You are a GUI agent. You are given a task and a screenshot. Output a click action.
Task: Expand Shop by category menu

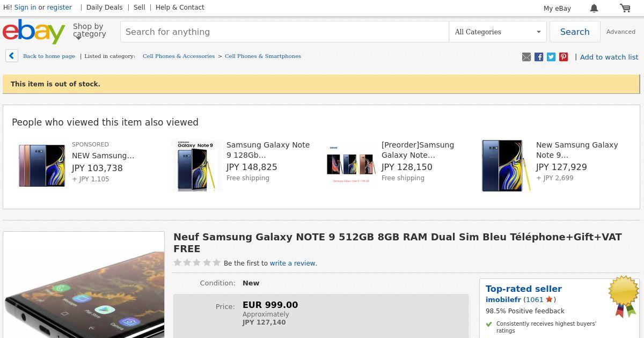pyautogui.click(x=89, y=31)
